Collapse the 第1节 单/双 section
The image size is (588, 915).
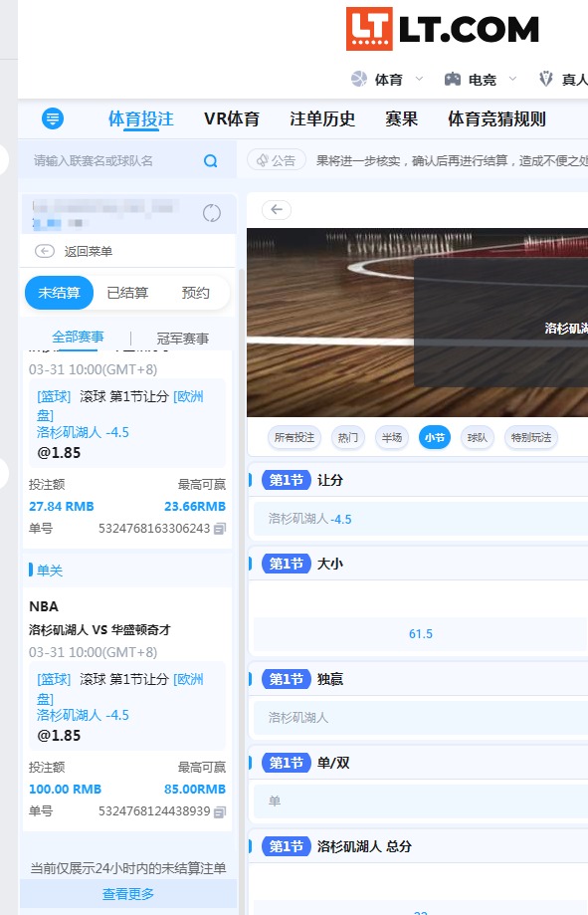[418, 763]
